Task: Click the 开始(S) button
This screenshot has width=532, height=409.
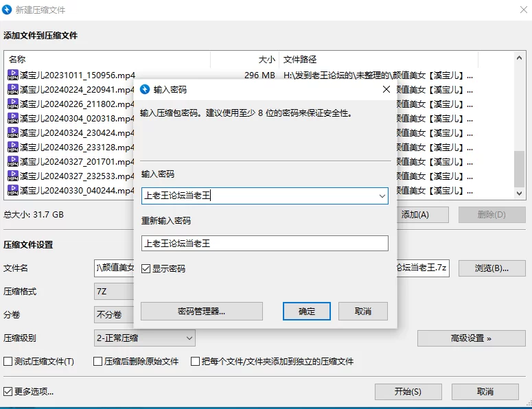Action: pyautogui.click(x=408, y=392)
